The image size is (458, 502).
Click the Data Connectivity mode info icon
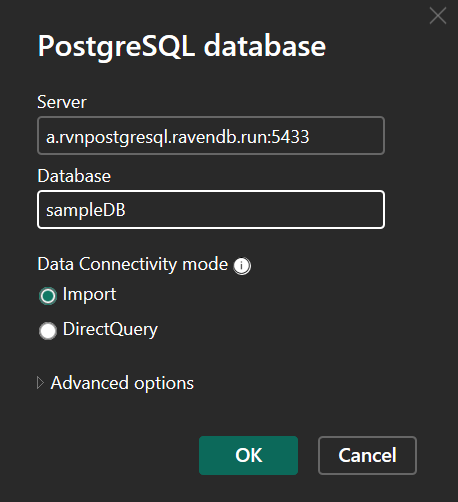point(242,266)
